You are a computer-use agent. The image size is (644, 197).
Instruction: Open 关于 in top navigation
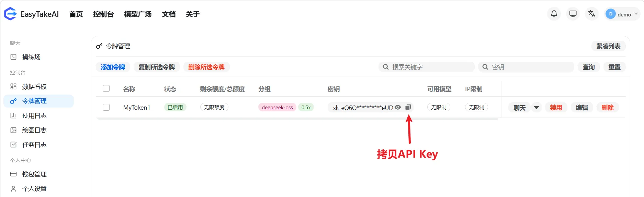click(193, 14)
